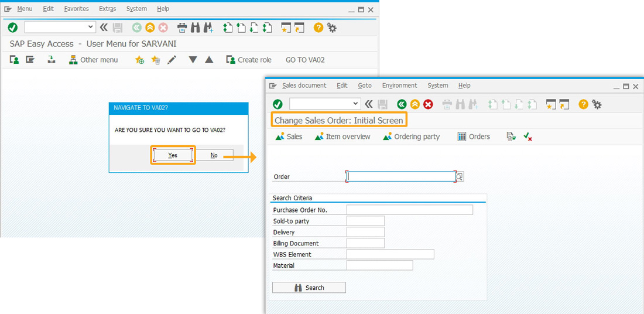644x314 pixels.
Task: Click SAP Business Workplace inbox icon
Action: pyautogui.click(x=52, y=60)
